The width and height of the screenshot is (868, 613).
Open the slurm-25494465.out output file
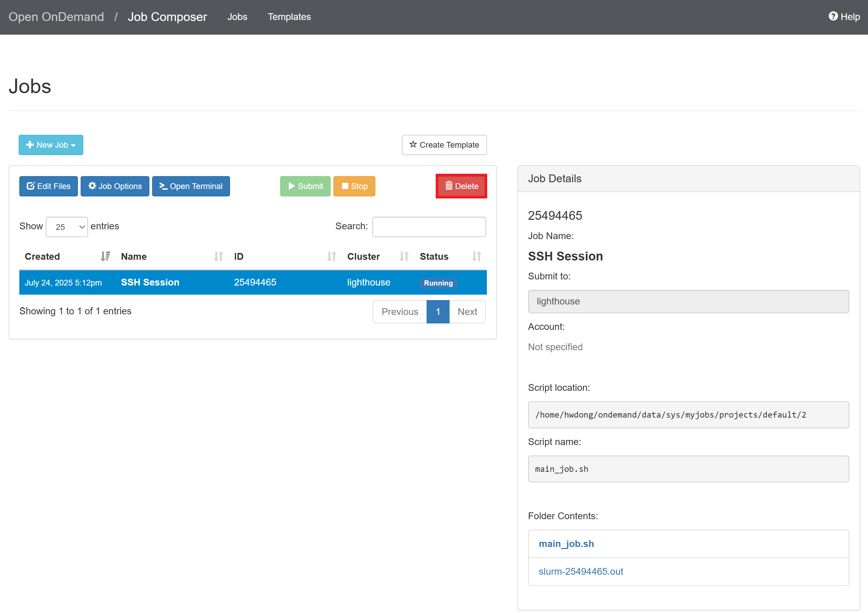581,571
